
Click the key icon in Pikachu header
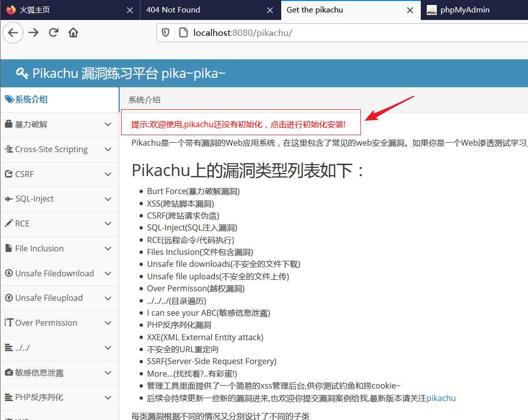(x=22, y=73)
